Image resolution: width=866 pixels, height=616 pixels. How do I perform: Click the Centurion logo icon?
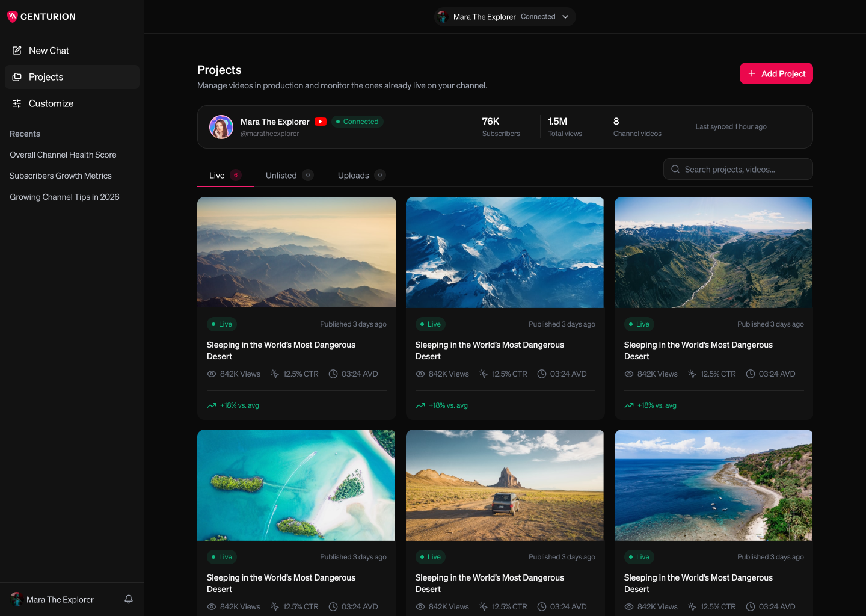(x=12, y=17)
